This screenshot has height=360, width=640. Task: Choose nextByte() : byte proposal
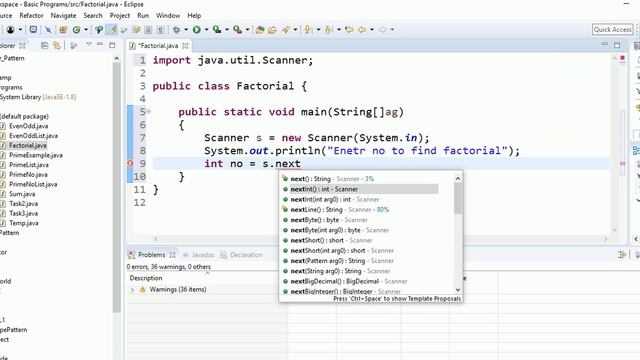click(325, 220)
